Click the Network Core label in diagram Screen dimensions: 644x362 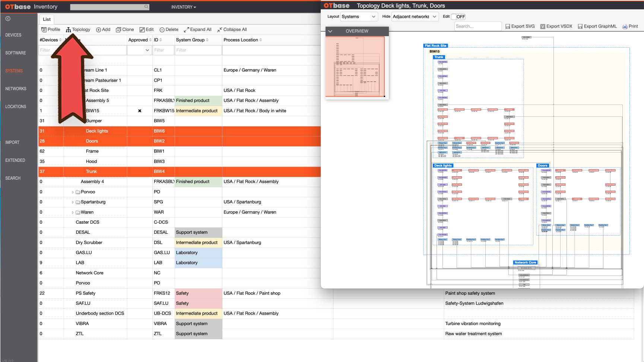(x=525, y=262)
